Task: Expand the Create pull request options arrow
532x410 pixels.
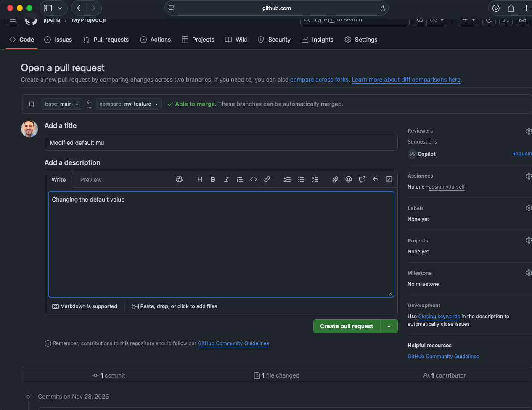Action: 389,326
